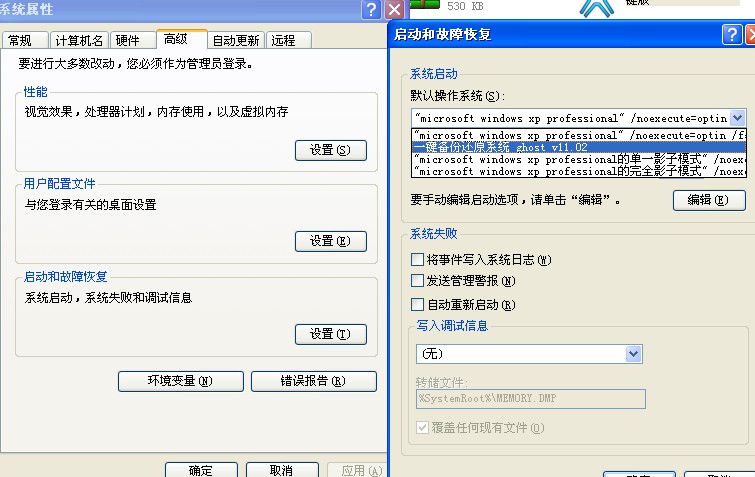755x477 pixels.
Task: Click default operating system combo box text
Action: tap(571, 118)
